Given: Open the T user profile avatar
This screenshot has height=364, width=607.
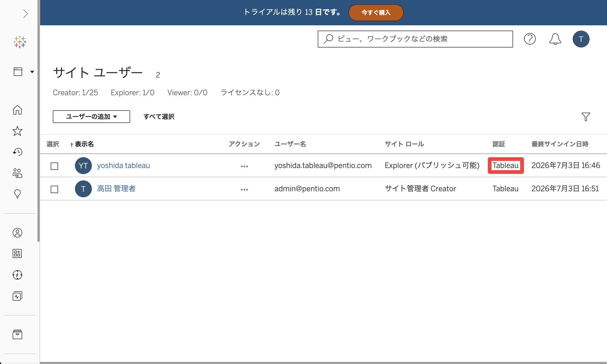Looking at the screenshot, I should (581, 39).
